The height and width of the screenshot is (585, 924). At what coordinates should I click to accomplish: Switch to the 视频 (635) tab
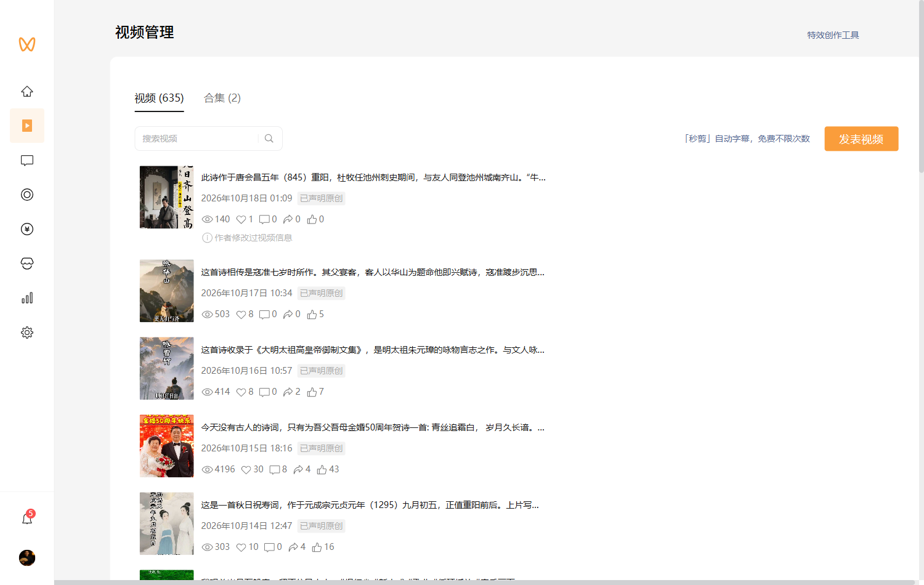click(159, 98)
